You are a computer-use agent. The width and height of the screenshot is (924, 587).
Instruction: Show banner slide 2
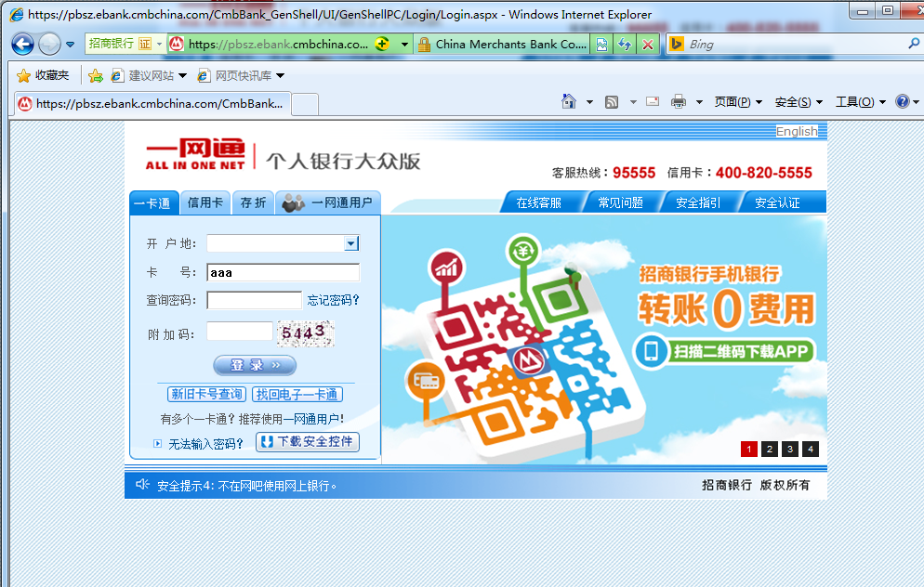pyautogui.click(x=770, y=450)
